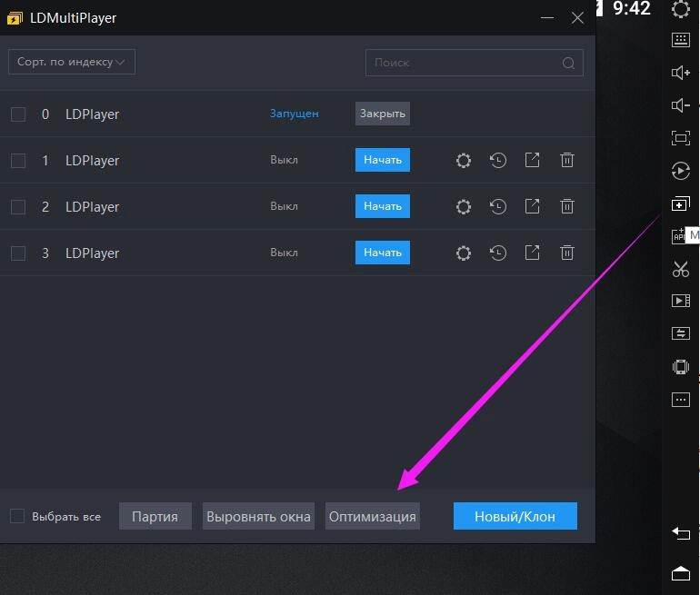The width and height of the screenshot is (700, 595).
Task: Click the scissors screenshot icon in sidebar
Action: point(680,268)
